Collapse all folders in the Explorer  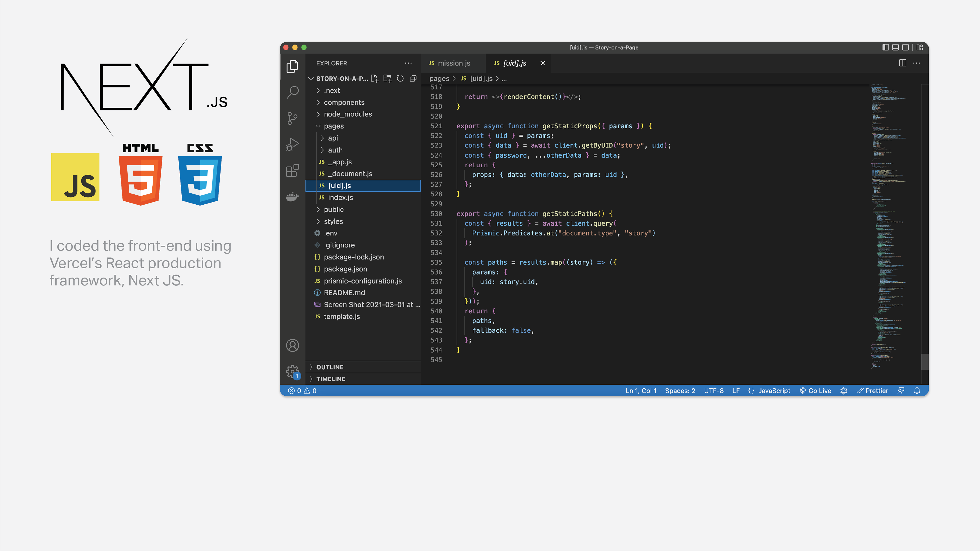413,78
